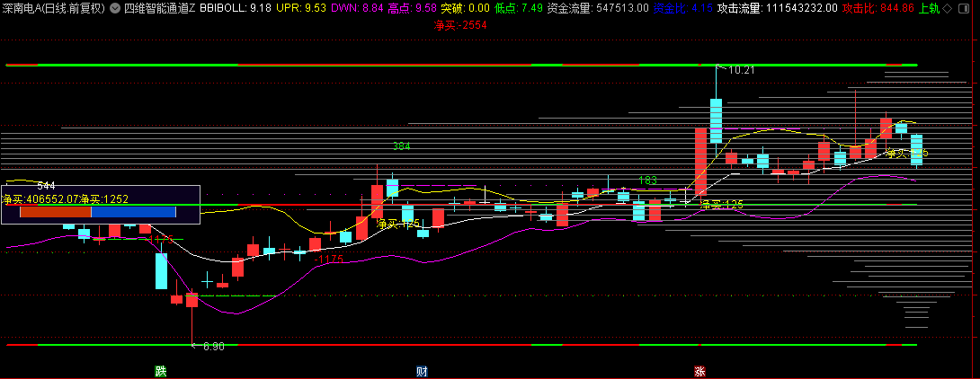
Task: Click the 10.21 high price annotation
Action: click(742, 70)
